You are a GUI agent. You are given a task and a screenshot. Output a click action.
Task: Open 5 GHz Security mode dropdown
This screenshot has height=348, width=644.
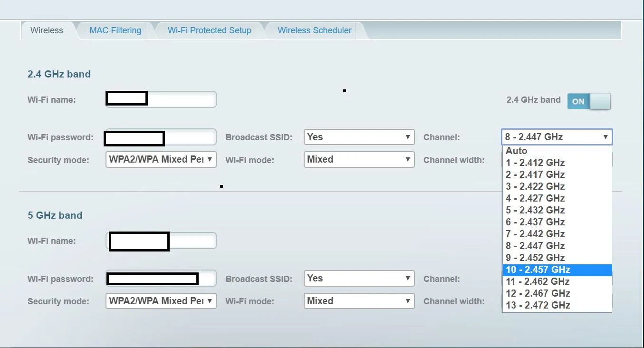coord(161,301)
